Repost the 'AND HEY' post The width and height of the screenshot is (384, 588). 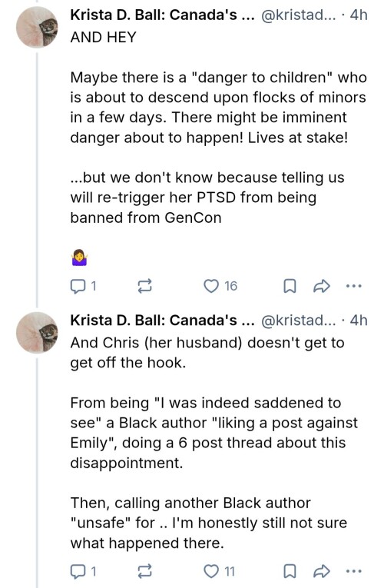145,287
